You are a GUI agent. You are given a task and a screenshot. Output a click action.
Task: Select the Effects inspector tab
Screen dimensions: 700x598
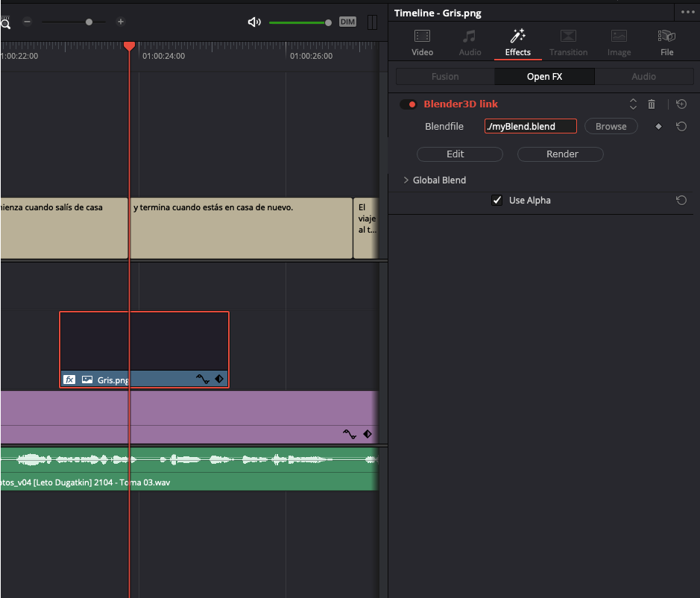pos(517,43)
